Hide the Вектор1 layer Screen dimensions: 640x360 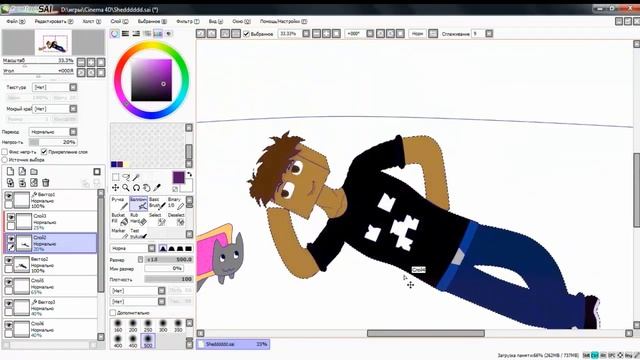click(9, 196)
